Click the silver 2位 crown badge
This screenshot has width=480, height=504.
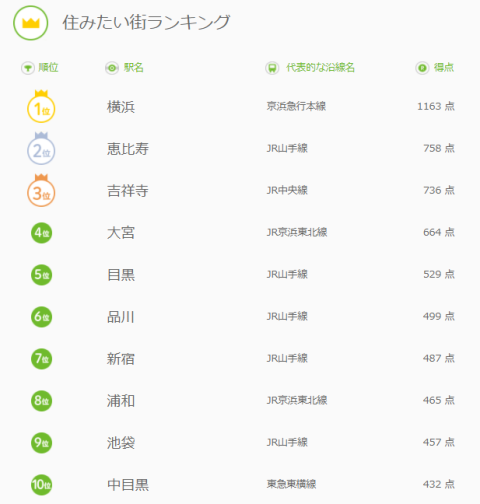click(x=41, y=148)
